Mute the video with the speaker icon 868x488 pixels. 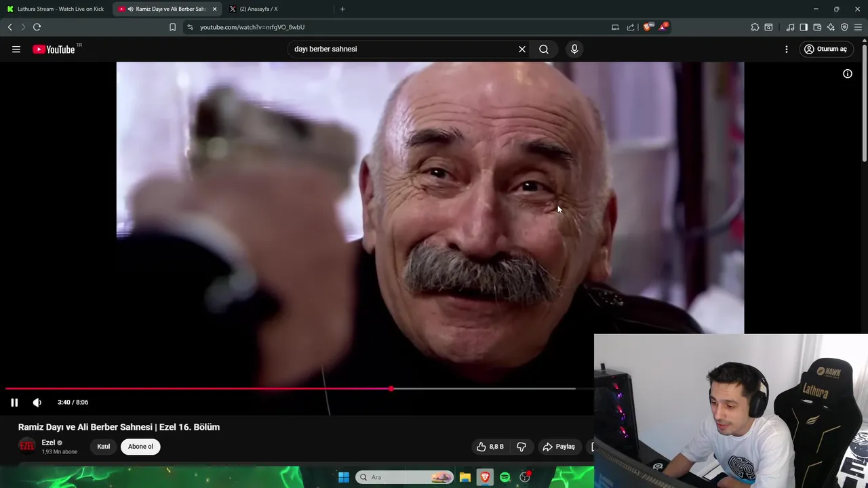pyautogui.click(x=37, y=403)
